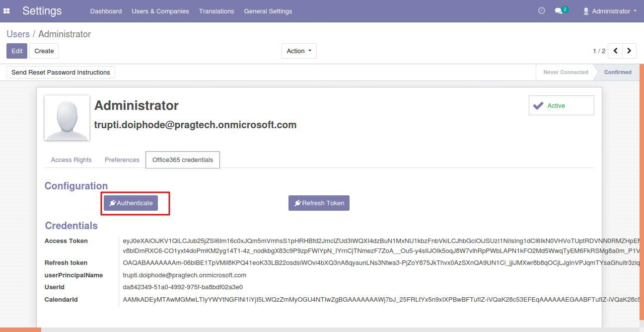Go to previous record arrow

(616, 51)
